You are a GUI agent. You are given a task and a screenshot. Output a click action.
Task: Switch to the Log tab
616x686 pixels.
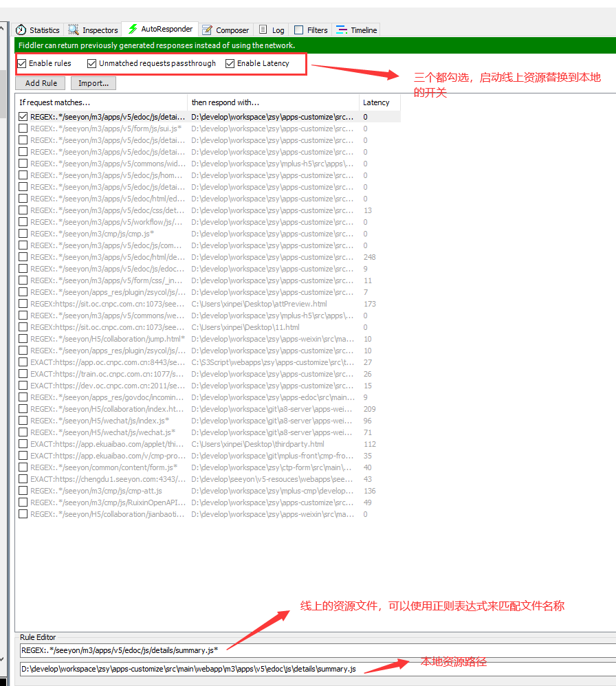(x=272, y=30)
